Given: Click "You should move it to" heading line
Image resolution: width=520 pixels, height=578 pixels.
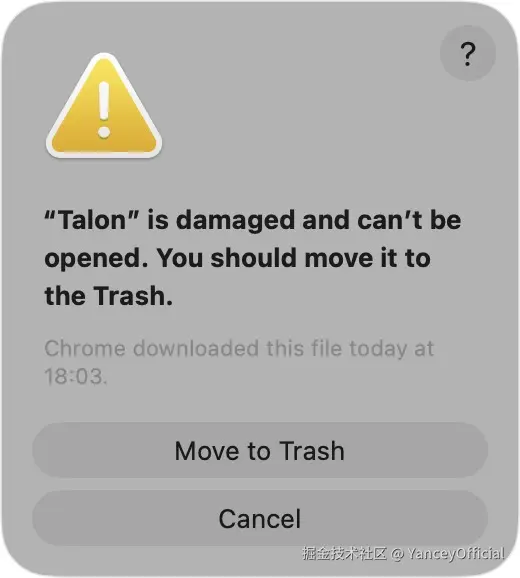Looking at the screenshot, I should tap(294, 257).
